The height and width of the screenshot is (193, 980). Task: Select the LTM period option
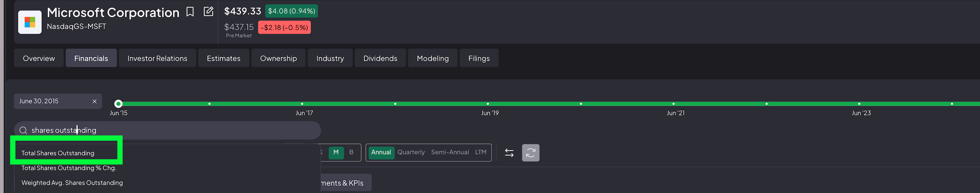point(480,152)
